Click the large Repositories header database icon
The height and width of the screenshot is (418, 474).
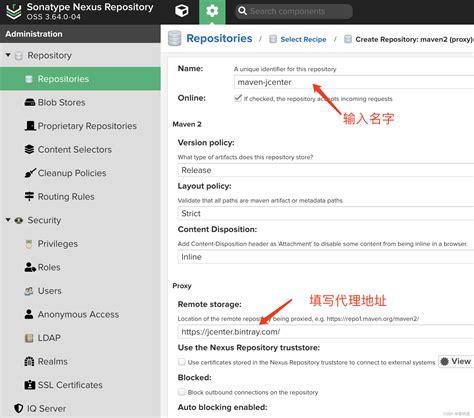175,38
